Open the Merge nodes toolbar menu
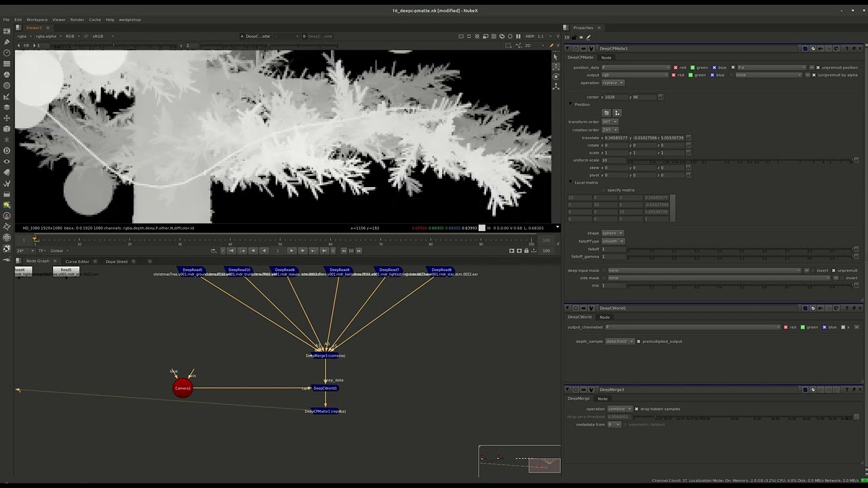This screenshot has width=868, height=488. tap(7, 107)
